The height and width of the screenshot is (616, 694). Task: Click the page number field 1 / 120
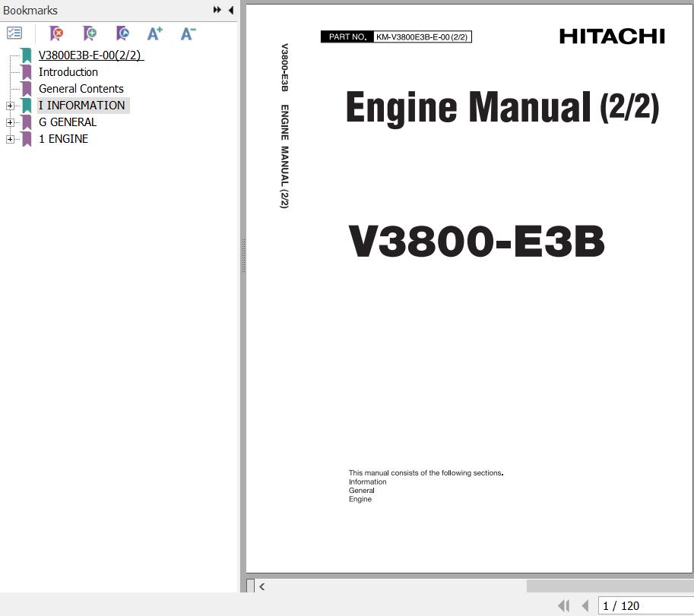646,606
